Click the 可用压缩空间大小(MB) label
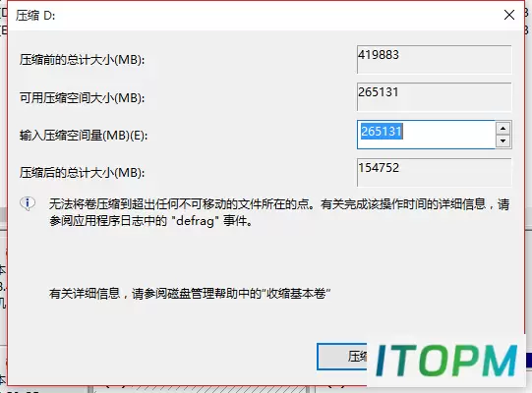The width and height of the screenshot is (532, 393). [x=82, y=97]
